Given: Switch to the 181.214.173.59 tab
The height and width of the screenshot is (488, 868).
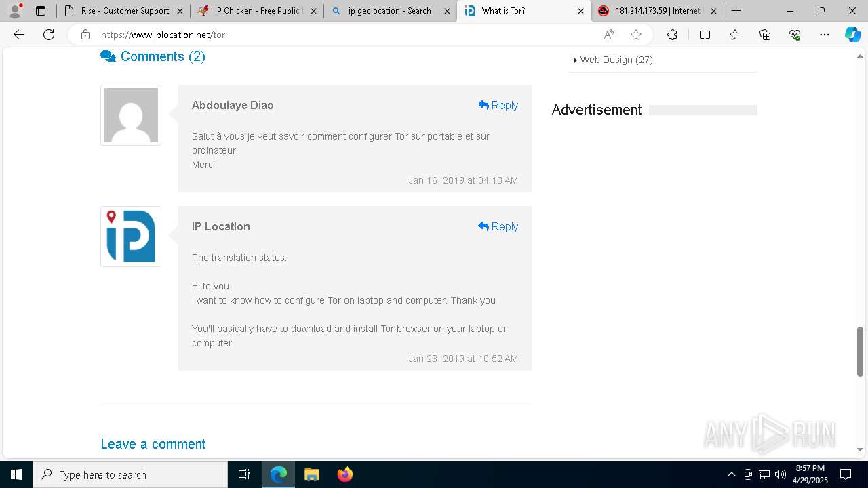Looking at the screenshot, I should 657,11.
